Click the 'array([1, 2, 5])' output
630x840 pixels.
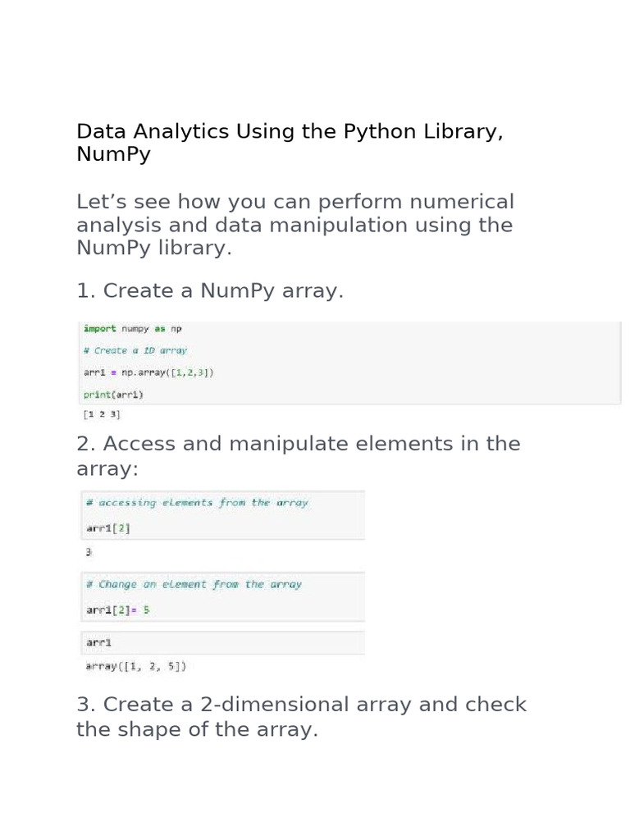pyautogui.click(x=135, y=667)
